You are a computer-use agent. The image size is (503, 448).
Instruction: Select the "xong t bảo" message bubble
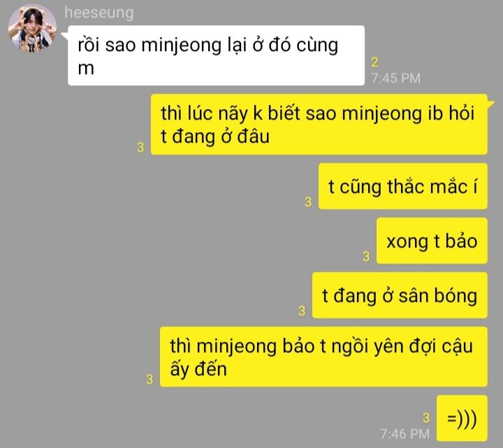432,240
